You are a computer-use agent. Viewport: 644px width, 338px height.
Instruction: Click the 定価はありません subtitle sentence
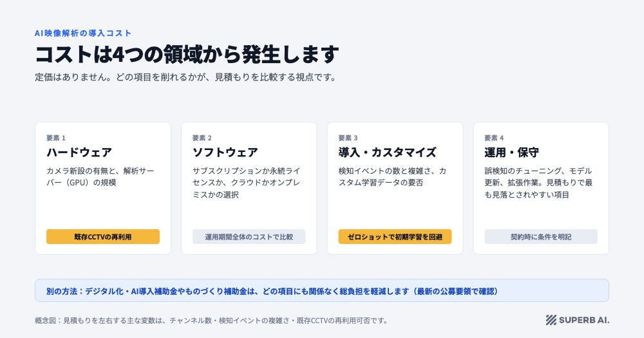pos(185,77)
